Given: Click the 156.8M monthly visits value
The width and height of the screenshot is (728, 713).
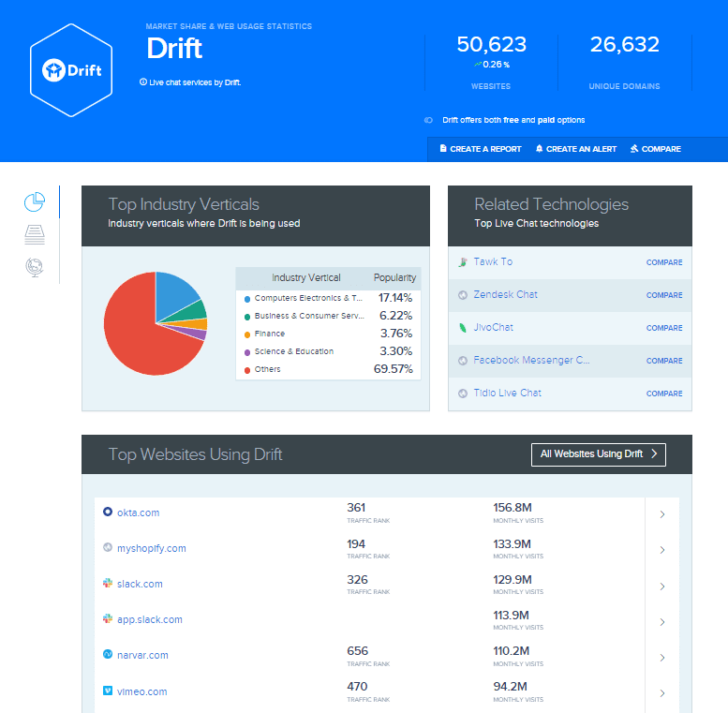Looking at the screenshot, I should 513,508.
